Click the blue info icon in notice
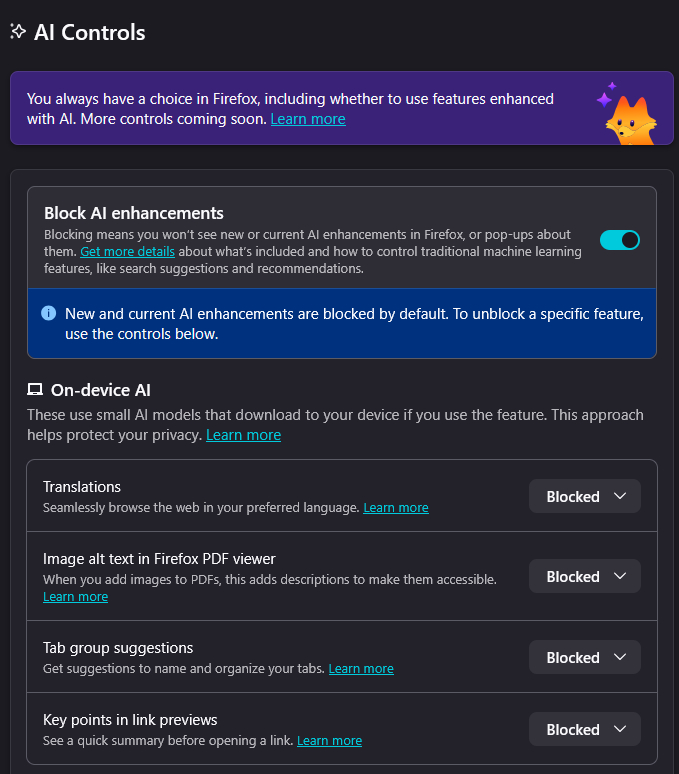The width and height of the screenshot is (679, 774). coord(48,313)
